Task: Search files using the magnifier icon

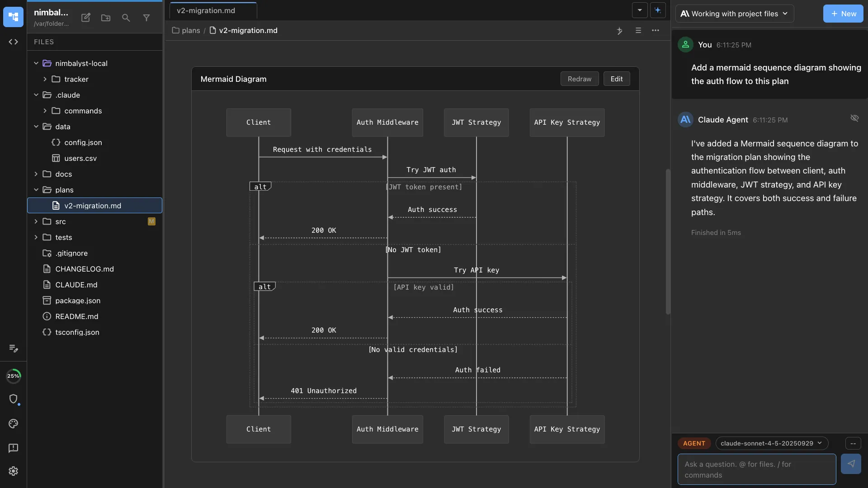Action: (126, 18)
